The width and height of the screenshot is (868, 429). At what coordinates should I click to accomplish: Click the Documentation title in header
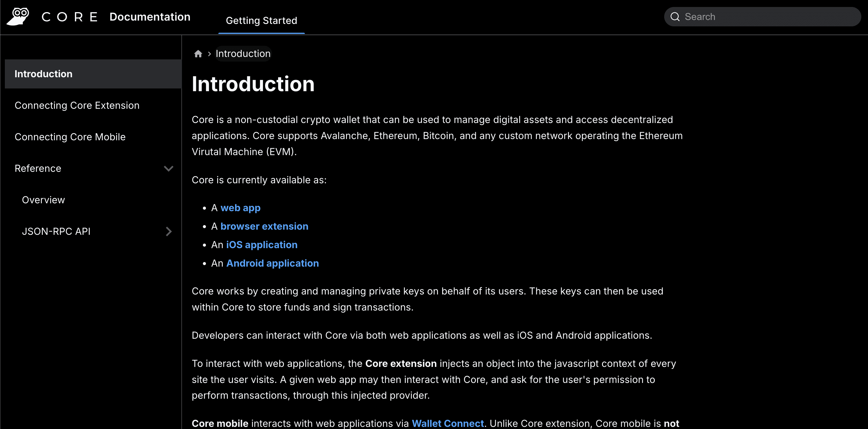click(x=150, y=17)
